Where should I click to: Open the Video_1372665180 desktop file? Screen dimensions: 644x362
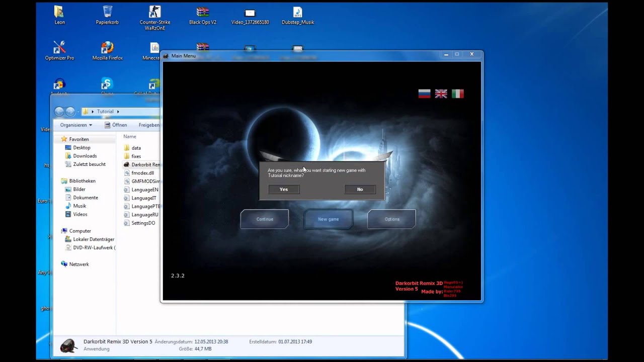(x=250, y=15)
